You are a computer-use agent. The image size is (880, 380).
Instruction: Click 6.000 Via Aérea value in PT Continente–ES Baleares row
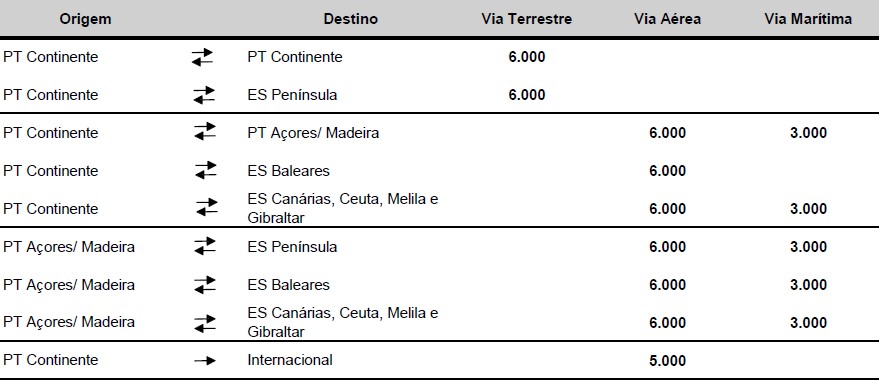[x=667, y=171]
